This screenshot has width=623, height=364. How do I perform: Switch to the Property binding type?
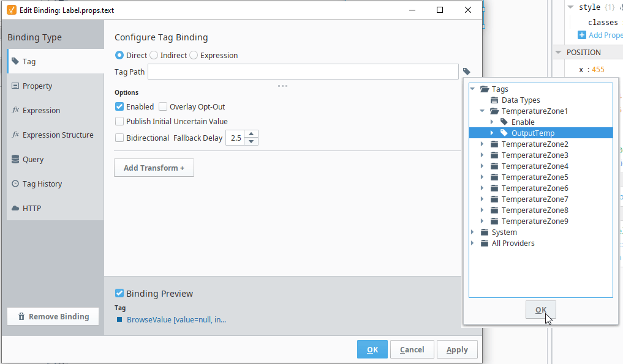pos(55,86)
